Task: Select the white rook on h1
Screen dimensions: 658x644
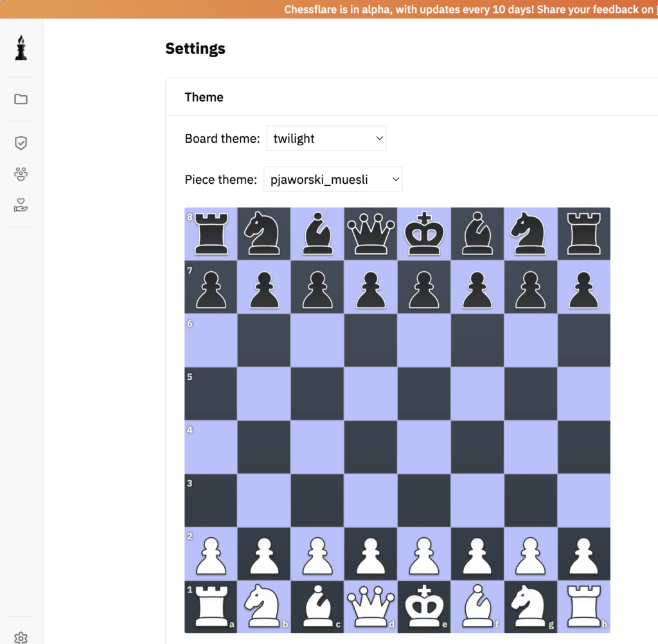Action: point(583,607)
